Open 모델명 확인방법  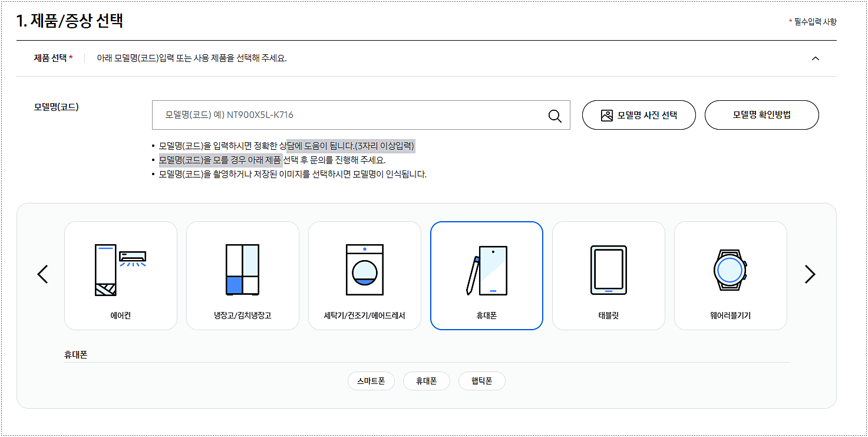[761, 115]
